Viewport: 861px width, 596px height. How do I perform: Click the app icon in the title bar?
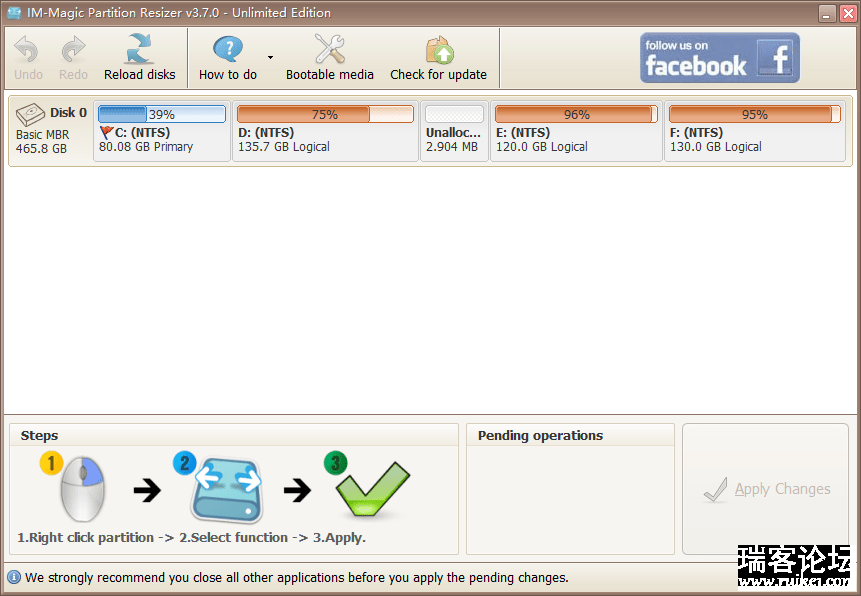point(14,13)
